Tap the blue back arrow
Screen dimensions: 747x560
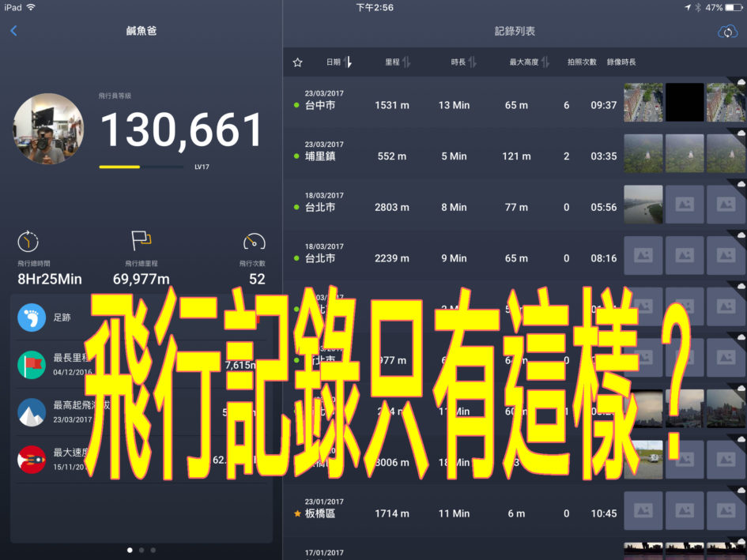13,31
